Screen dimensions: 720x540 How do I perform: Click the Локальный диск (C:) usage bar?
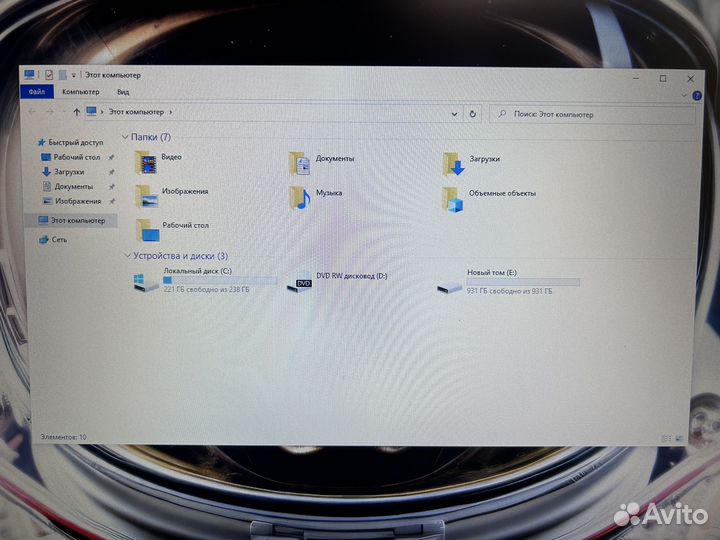coord(220,280)
